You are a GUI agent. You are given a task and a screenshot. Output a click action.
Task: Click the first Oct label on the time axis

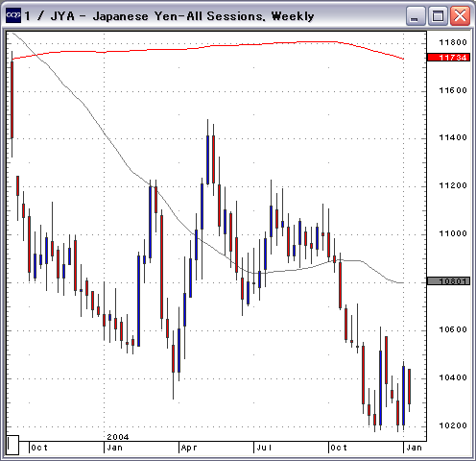pos(39,448)
